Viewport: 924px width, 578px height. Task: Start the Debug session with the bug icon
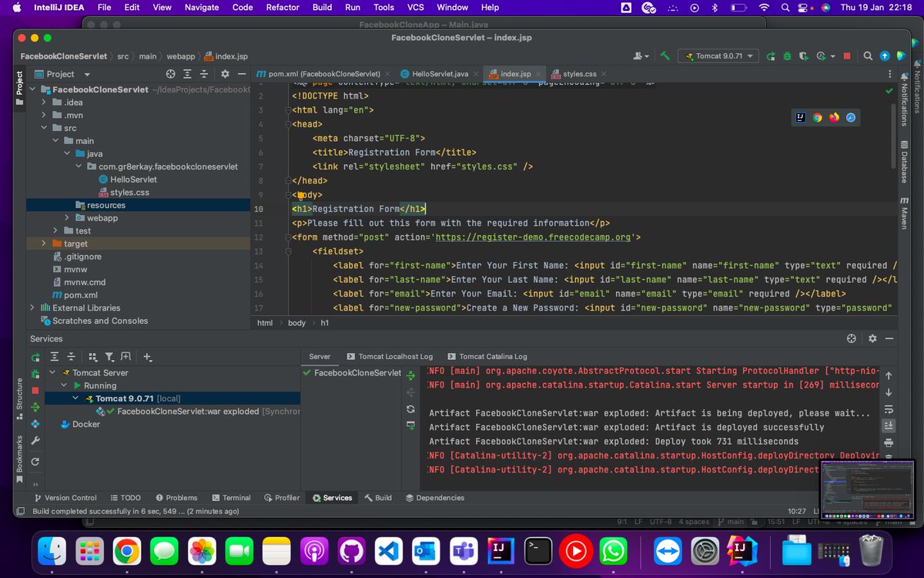coord(787,55)
